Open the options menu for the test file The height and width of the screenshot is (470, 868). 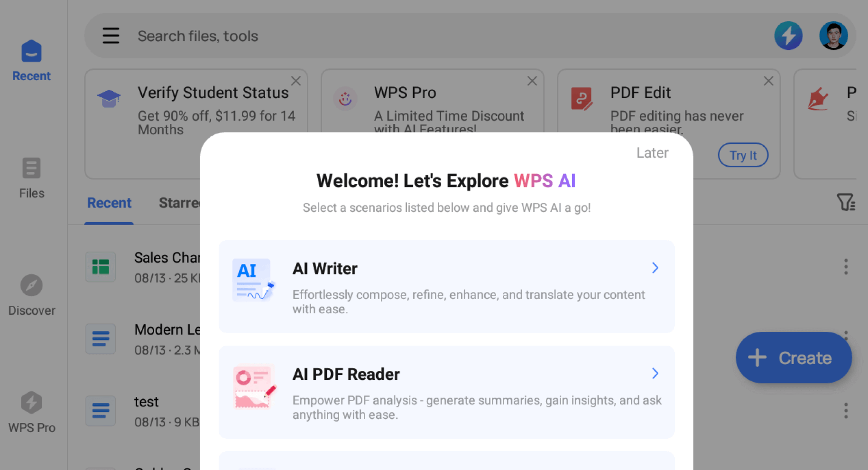(846, 411)
